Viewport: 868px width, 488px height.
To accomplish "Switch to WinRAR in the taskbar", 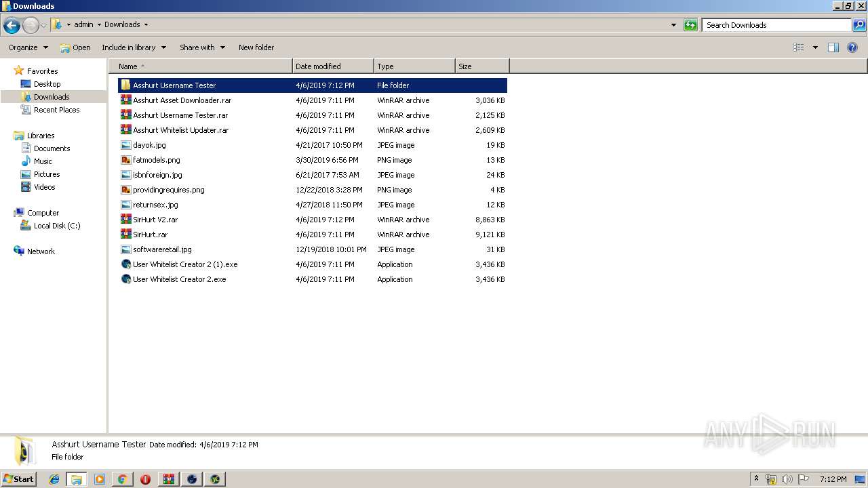I will 168,479.
